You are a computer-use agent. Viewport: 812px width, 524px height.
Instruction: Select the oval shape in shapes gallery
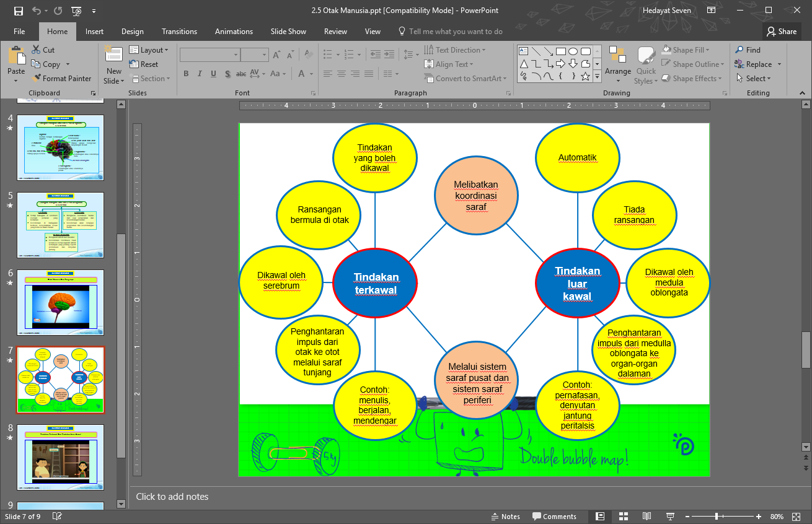573,51
